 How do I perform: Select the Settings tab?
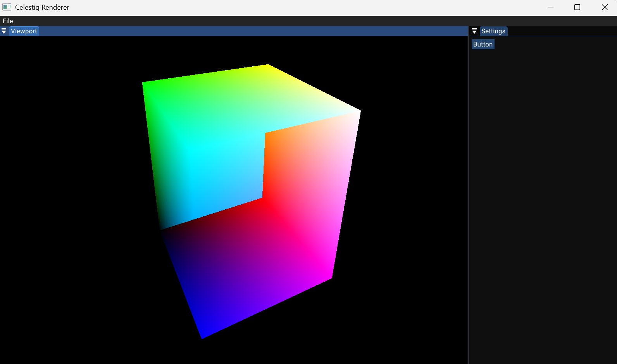pos(493,31)
